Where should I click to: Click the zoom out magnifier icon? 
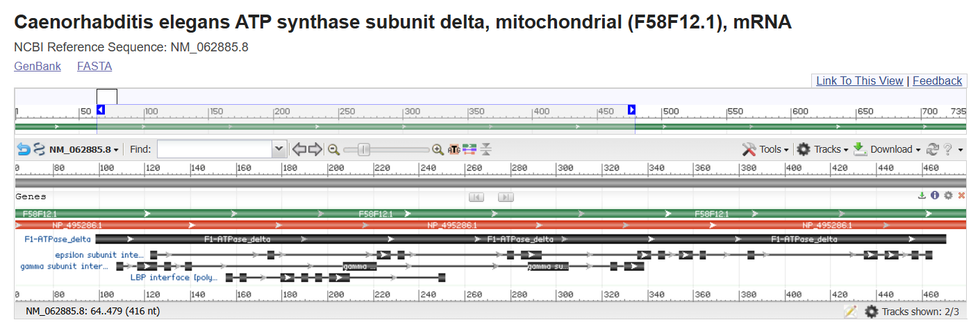334,149
